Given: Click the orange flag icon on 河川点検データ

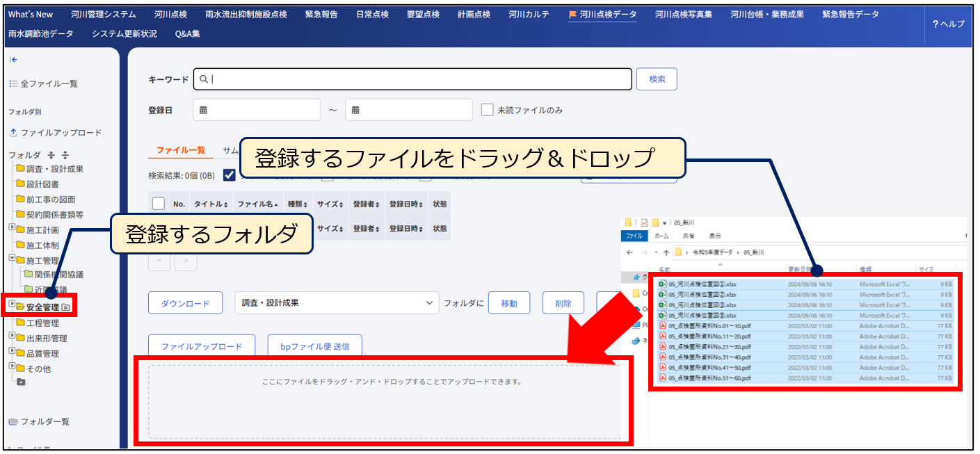Looking at the screenshot, I should pyautogui.click(x=572, y=14).
